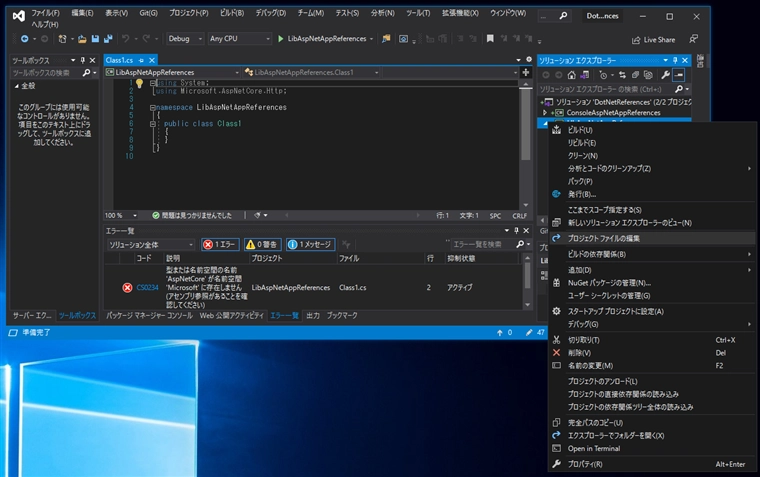The height and width of the screenshot is (477, 760).
Task: Click pending changes filter clock icon
Action: [x=603, y=75]
